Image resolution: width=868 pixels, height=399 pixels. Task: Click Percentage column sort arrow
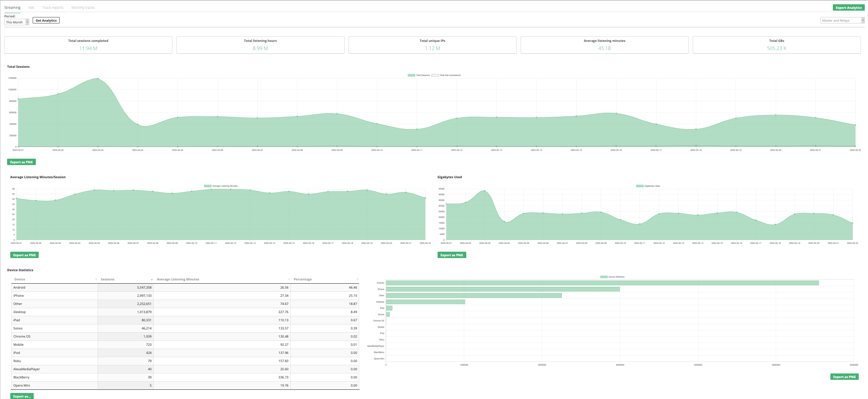(357, 279)
